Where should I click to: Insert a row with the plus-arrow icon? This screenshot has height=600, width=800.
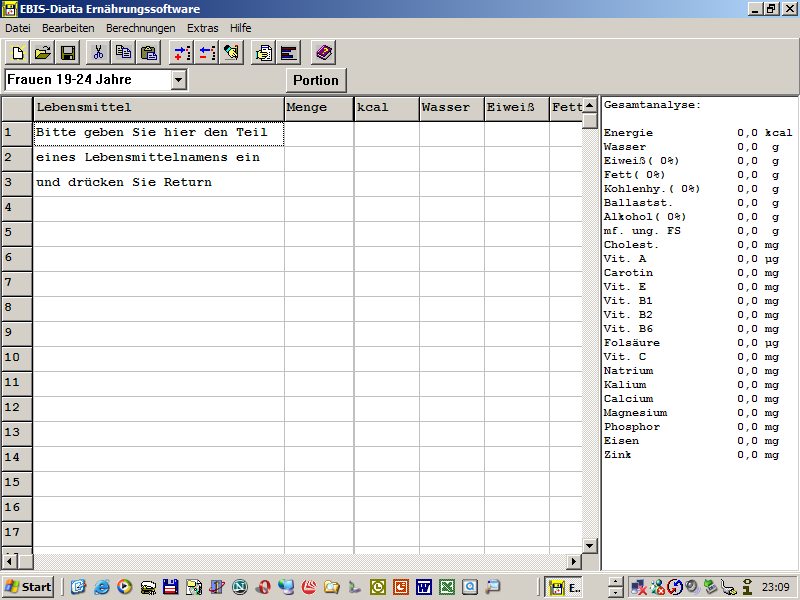(181, 53)
